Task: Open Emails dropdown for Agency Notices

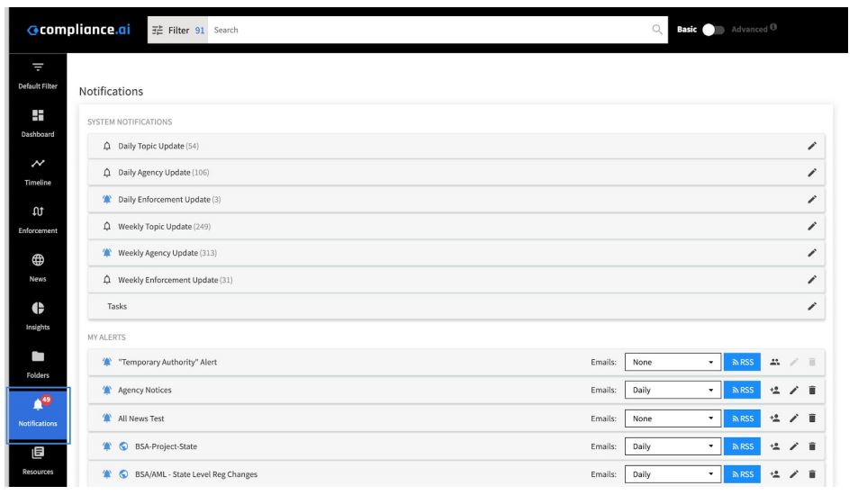Action: point(673,391)
